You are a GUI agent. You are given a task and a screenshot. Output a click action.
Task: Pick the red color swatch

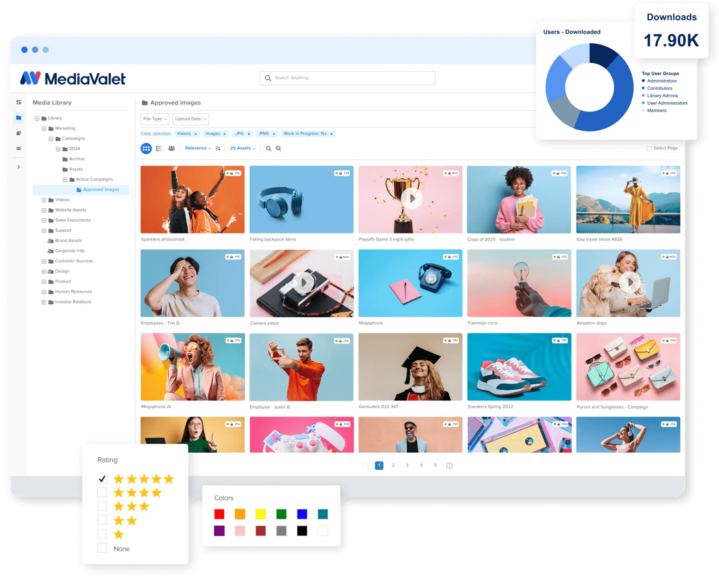pos(219,514)
